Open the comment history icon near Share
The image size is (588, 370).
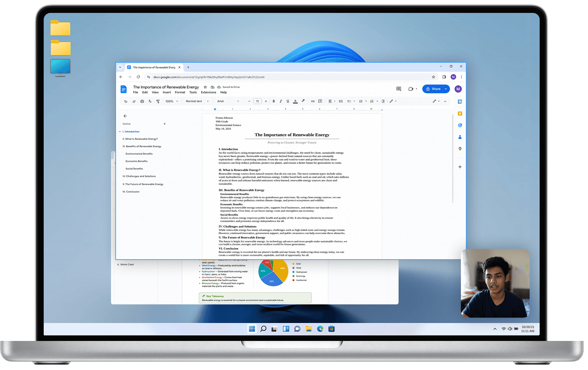click(x=399, y=89)
